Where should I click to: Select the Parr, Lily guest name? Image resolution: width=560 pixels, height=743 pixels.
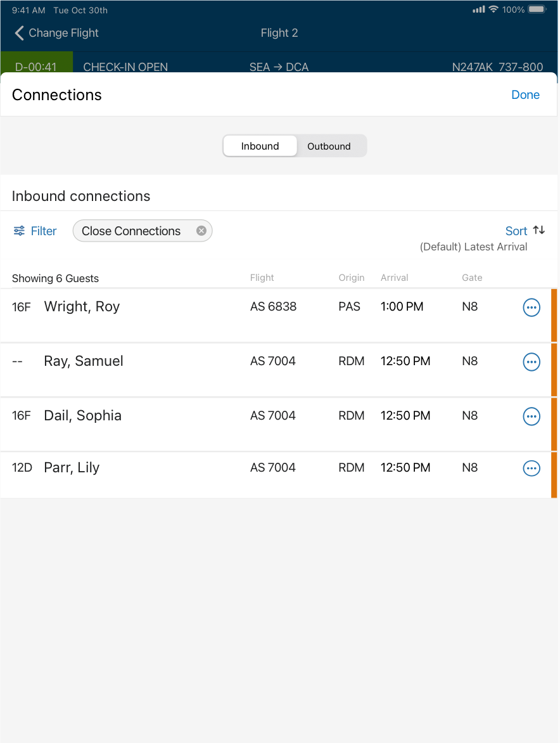(72, 468)
